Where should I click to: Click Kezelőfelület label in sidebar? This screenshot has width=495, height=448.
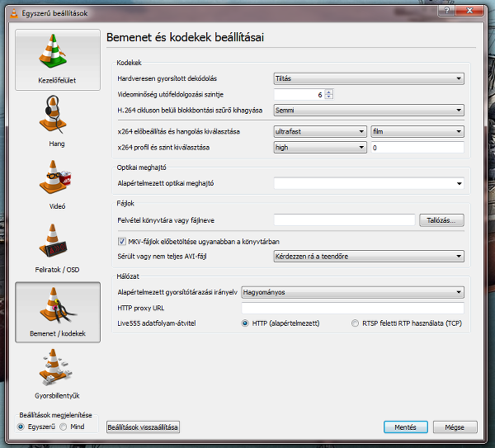click(57, 81)
